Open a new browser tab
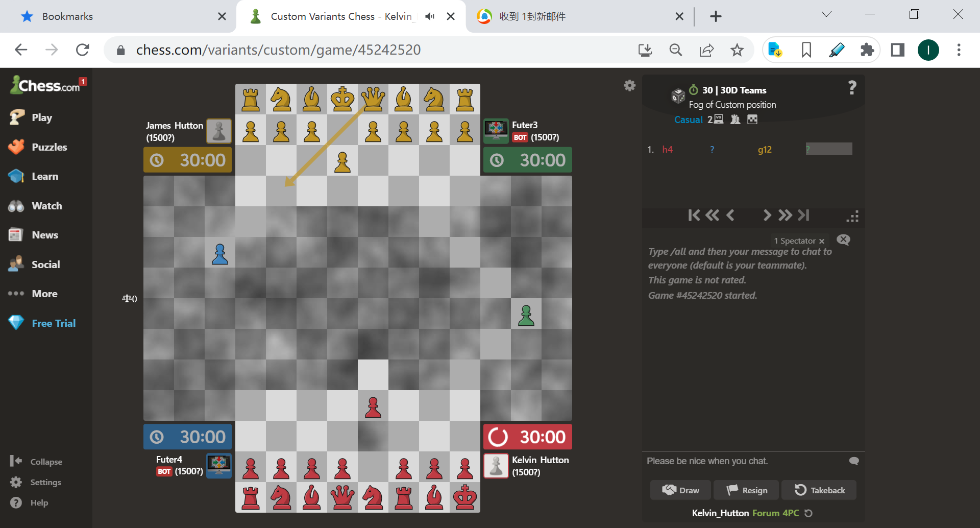The image size is (980, 528). tap(716, 16)
